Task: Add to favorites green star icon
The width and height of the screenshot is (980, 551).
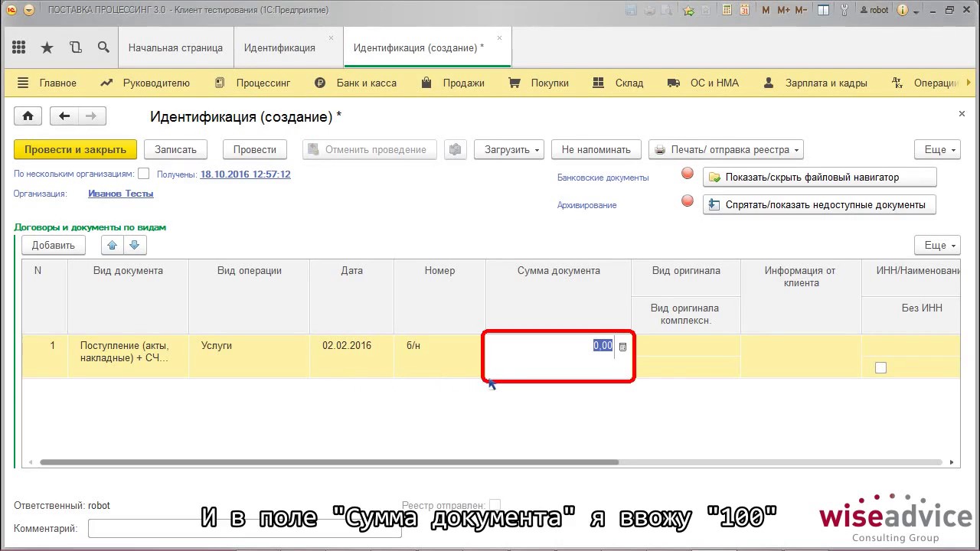Action: (688, 10)
